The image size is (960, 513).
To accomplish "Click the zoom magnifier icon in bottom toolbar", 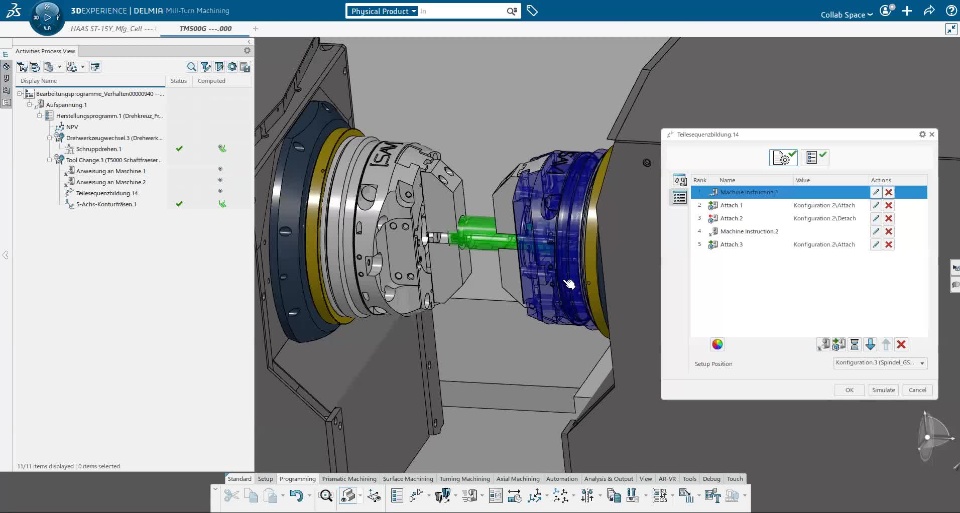I will click(326, 496).
